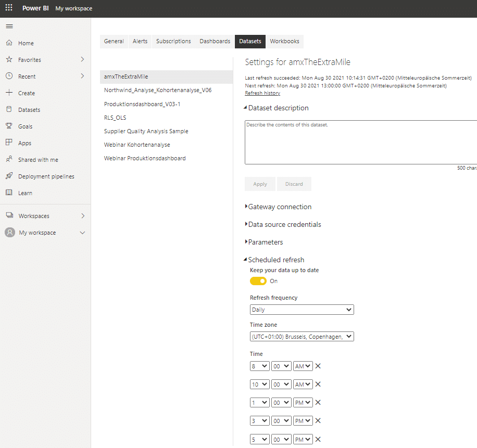The image size is (477, 448).
Task: Collapse the navigation pane hamburger icon
Action: pyautogui.click(x=9, y=26)
